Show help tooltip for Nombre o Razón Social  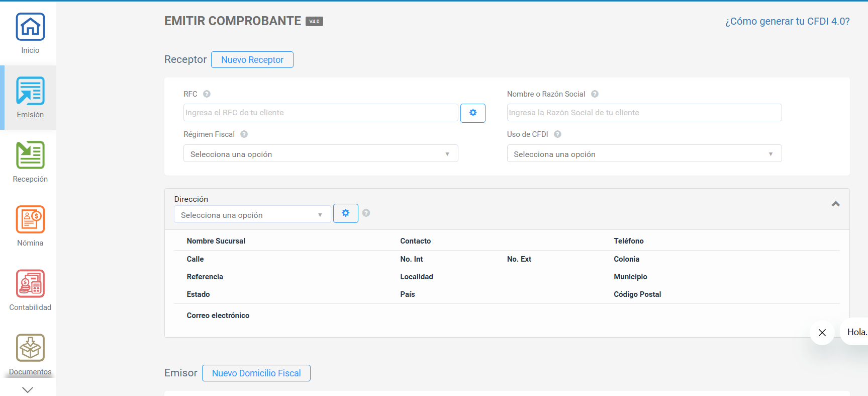click(595, 94)
